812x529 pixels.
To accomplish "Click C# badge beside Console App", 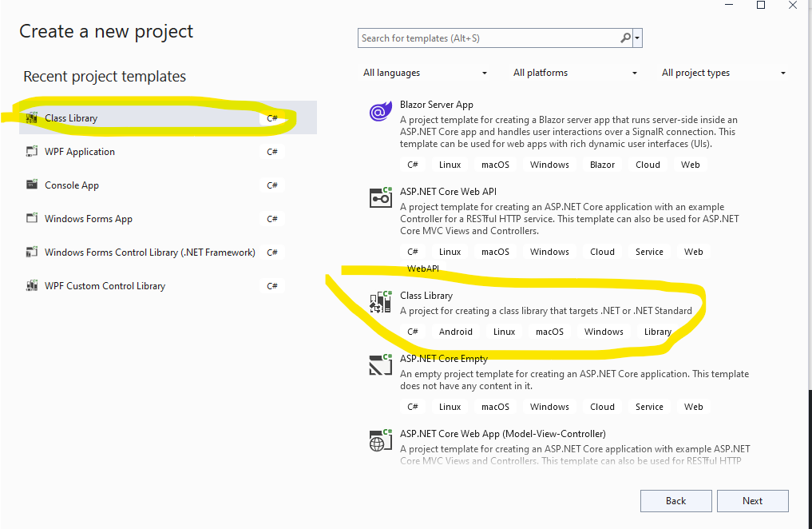I will tap(272, 185).
